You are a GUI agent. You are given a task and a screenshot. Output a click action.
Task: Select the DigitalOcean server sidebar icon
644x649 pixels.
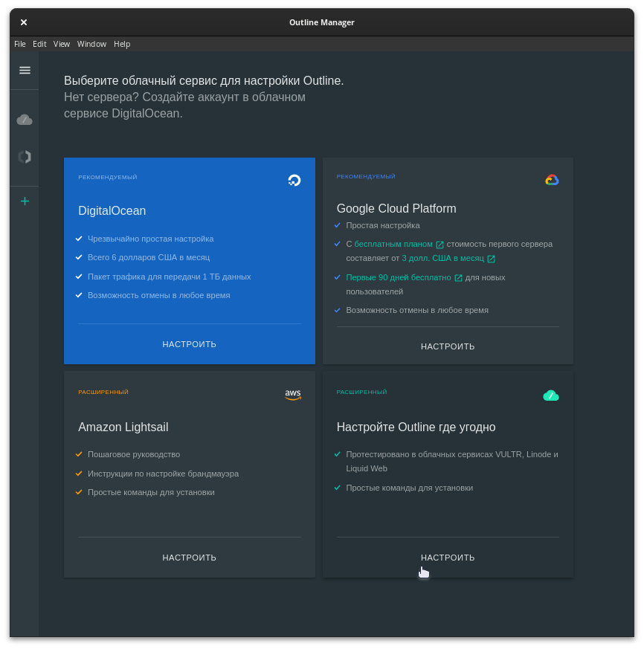coord(25,157)
